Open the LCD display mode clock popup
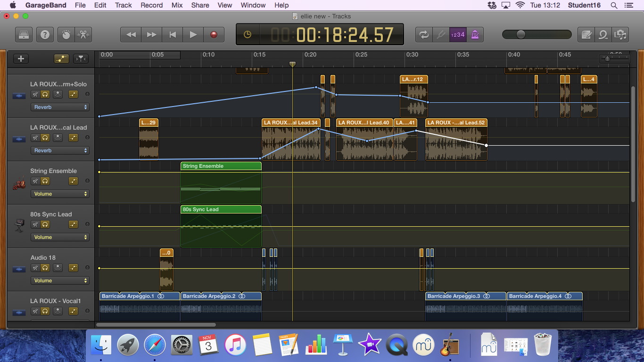This screenshot has width=644, height=362. (x=248, y=34)
